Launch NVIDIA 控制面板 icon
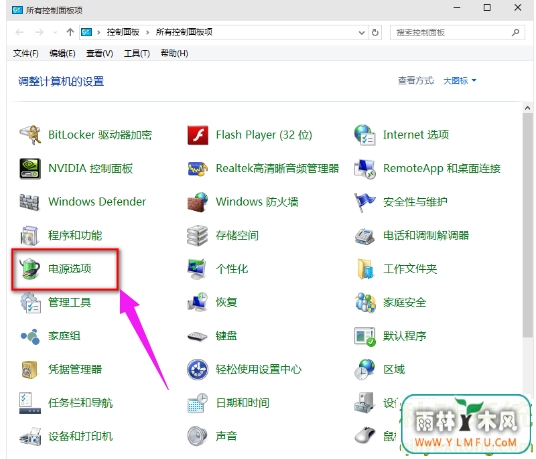536x459 pixels. [x=30, y=168]
